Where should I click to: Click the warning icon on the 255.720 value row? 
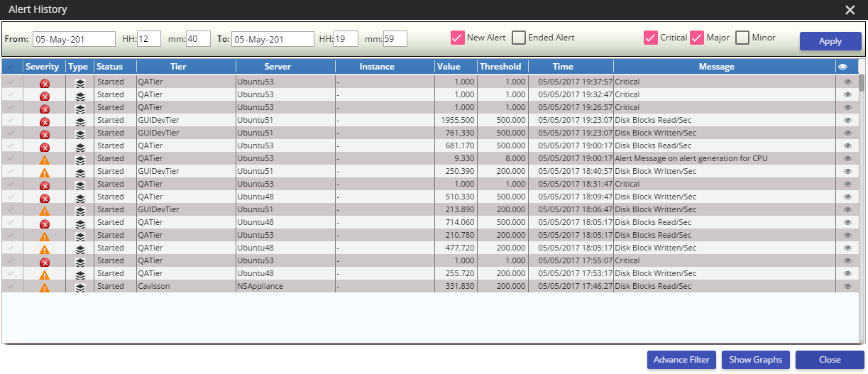coord(44,275)
